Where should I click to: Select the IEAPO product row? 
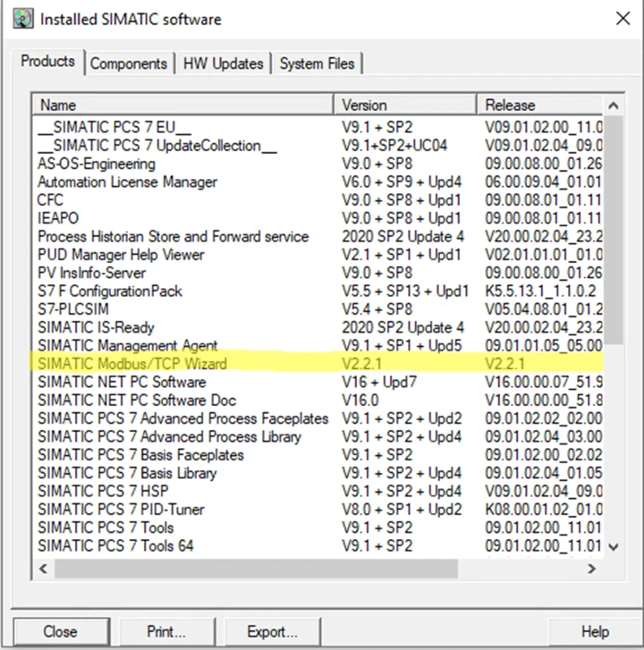[x=318, y=218]
